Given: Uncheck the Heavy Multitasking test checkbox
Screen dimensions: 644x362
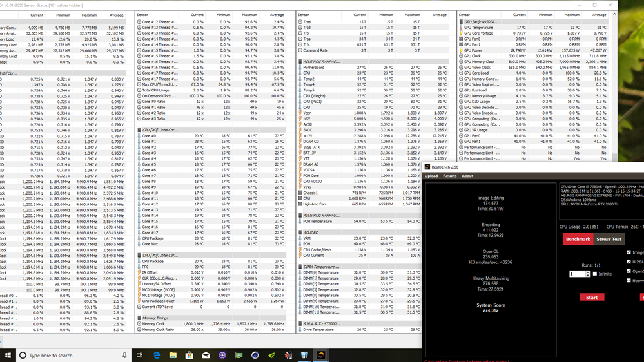Looking at the screenshot, I should click(629, 281).
